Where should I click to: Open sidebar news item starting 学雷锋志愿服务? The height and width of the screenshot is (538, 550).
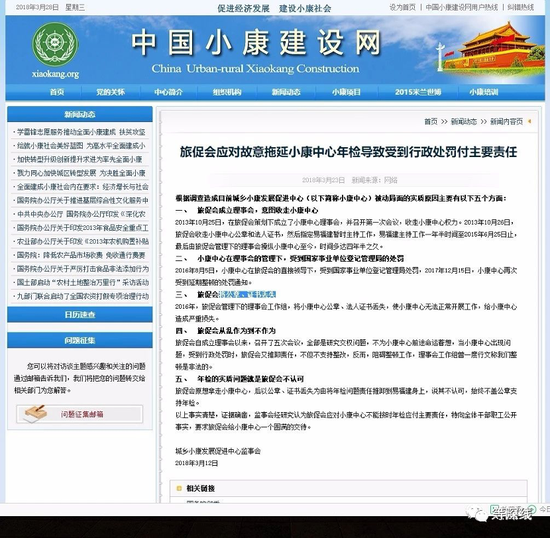pos(81,132)
